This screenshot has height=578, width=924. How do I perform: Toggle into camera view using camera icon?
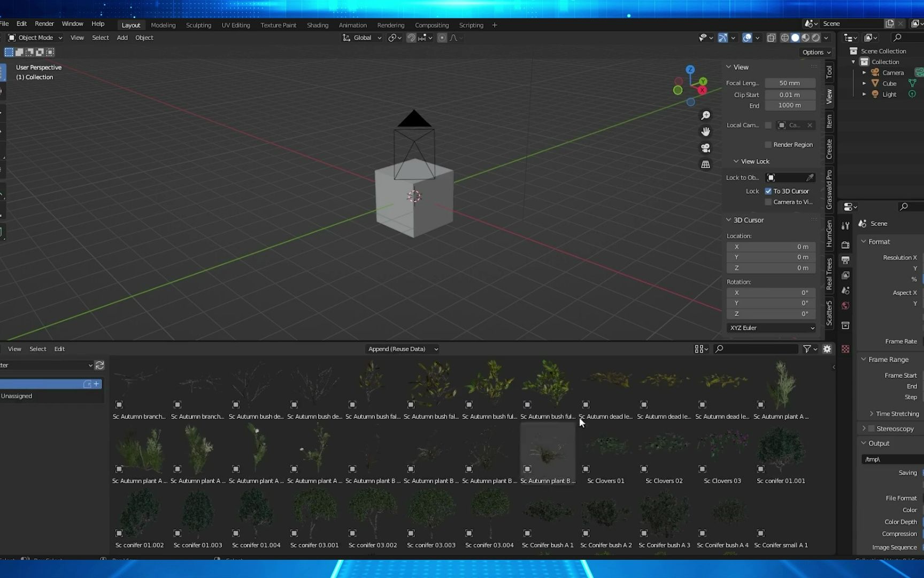(x=706, y=148)
